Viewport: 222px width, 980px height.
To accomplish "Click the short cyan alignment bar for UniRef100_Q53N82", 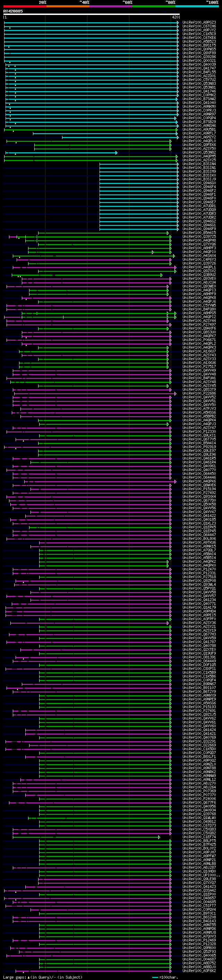I will pyautogui.click(x=61, y=153).
